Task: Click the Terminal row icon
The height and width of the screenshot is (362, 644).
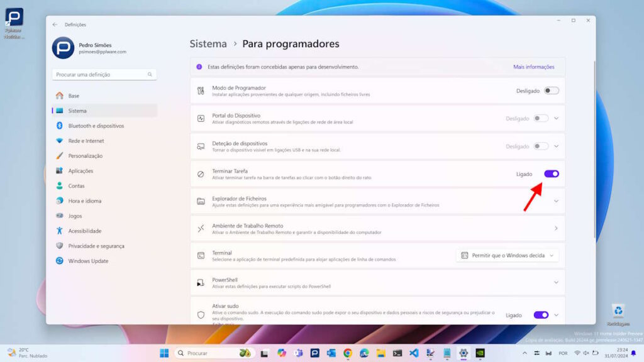Action: tap(201, 255)
